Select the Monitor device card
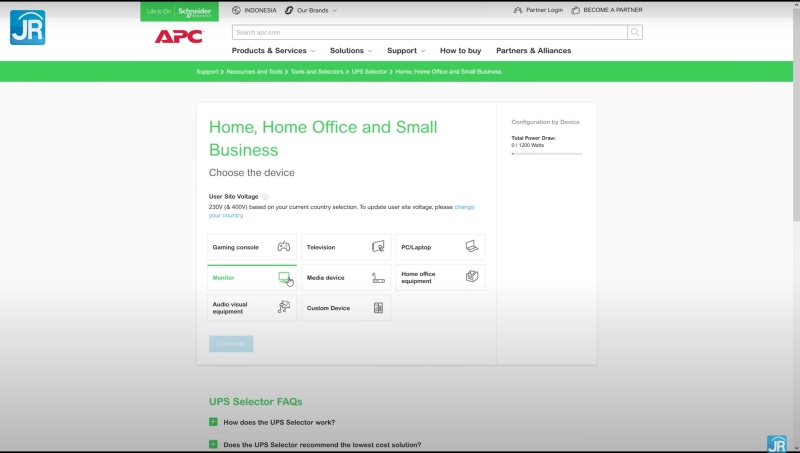 [x=252, y=278]
